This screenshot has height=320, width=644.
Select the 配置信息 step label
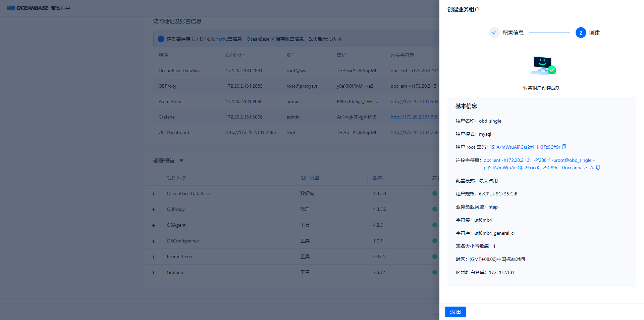coord(513,33)
